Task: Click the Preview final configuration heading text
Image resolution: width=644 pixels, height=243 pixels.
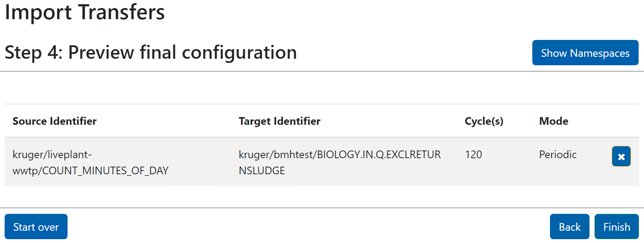Action: tap(182, 53)
